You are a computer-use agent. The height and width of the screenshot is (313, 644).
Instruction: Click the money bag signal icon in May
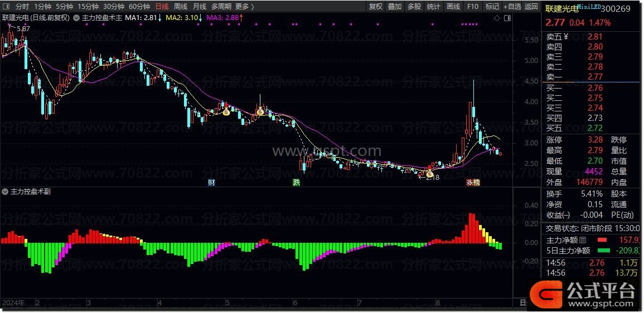pos(226,111)
